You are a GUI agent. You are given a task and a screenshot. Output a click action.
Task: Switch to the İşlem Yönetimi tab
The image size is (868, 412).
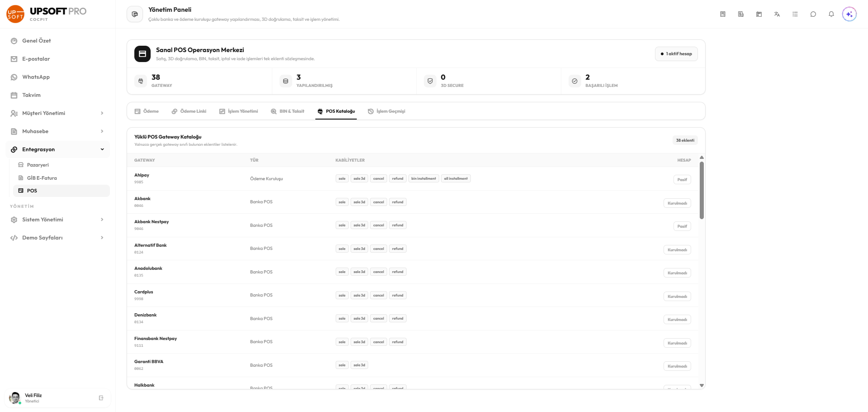pos(239,111)
